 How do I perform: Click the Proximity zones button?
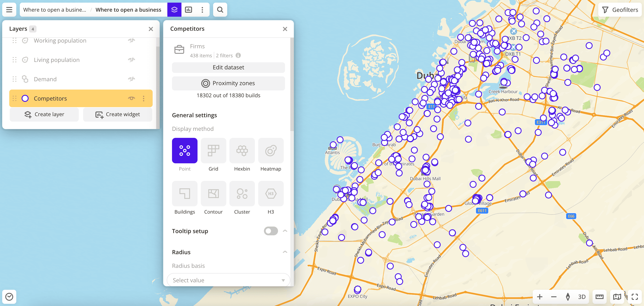(228, 83)
